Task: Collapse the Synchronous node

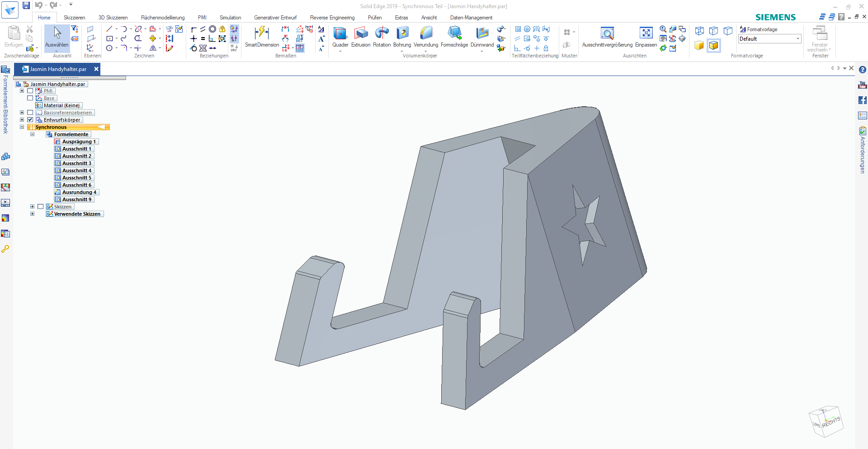Action: pos(22,127)
